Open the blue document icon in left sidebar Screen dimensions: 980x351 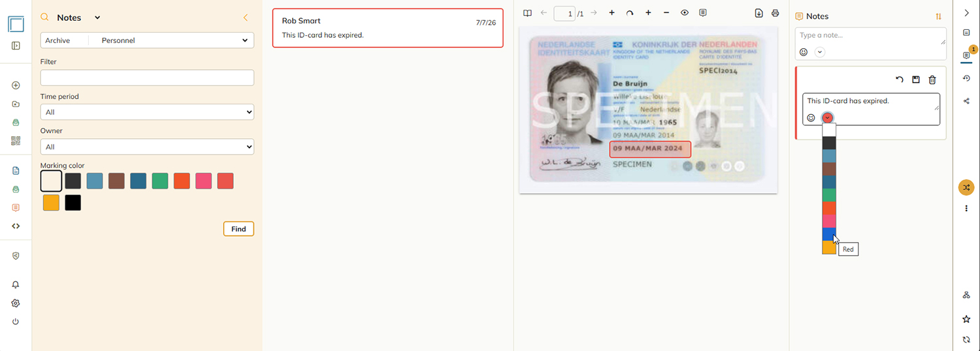[x=16, y=170]
